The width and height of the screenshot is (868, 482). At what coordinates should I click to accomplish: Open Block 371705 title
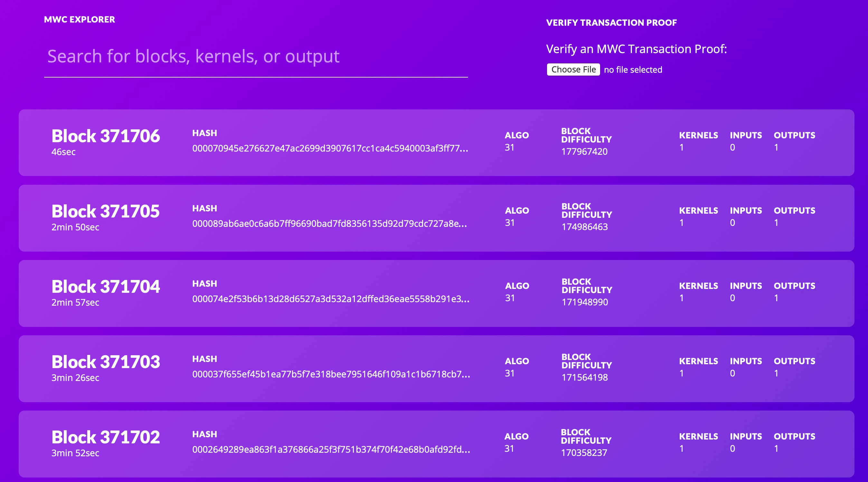coord(106,211)
